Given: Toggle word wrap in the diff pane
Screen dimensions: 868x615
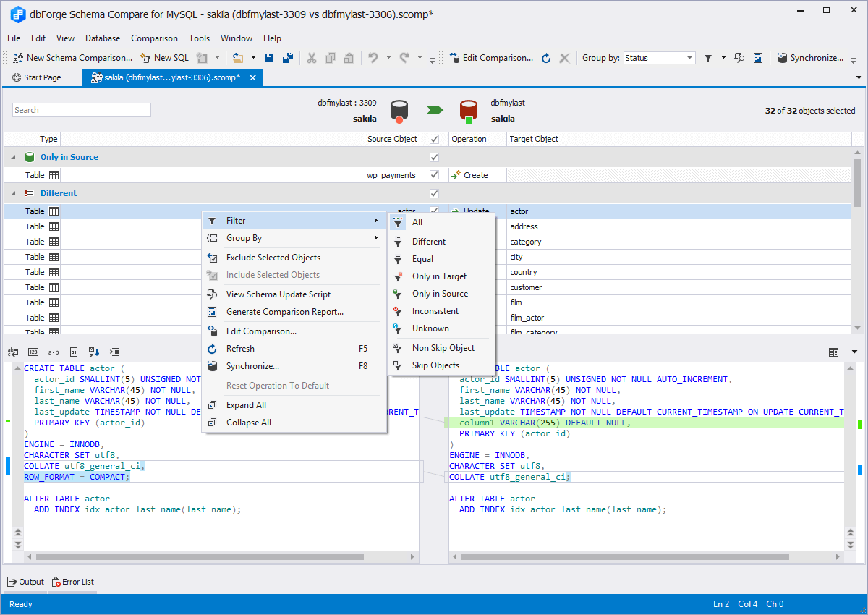Looking at the screenshot, I should click(12, 352).
